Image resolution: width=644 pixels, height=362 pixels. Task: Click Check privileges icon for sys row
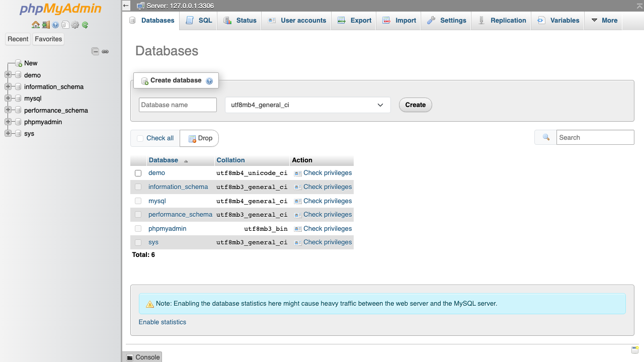[298, 242]
